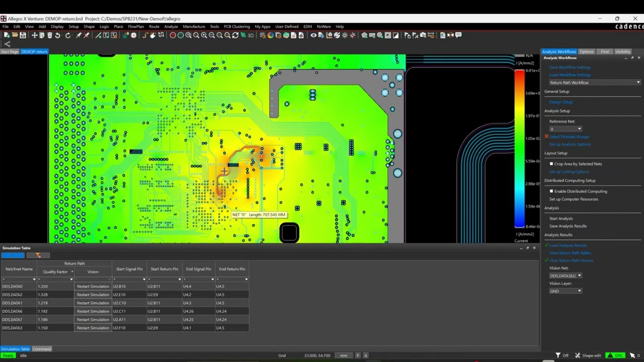Click the Redo arrow icon

coord(67,35)
